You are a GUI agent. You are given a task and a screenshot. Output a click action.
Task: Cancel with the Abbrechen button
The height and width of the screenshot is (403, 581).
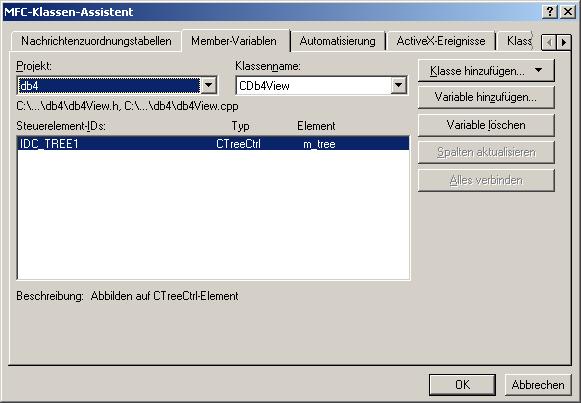tap(538, 385)
